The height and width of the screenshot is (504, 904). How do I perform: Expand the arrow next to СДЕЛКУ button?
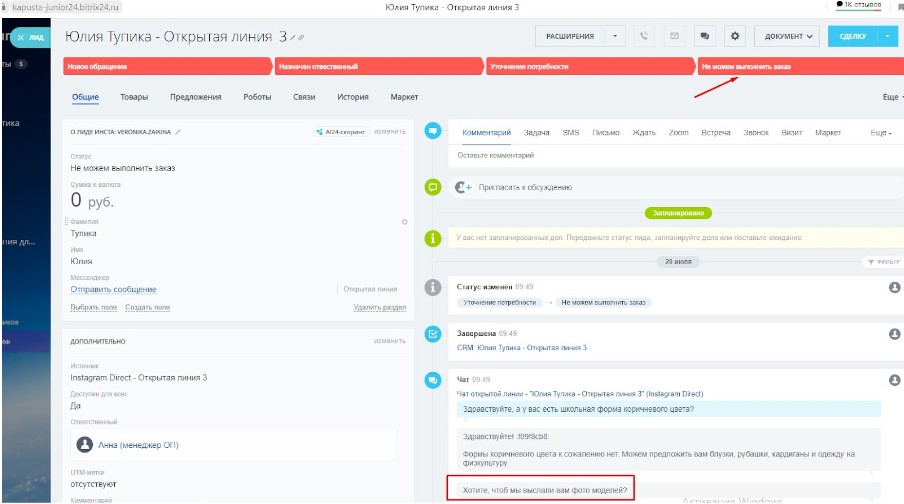tap(887, 36)
